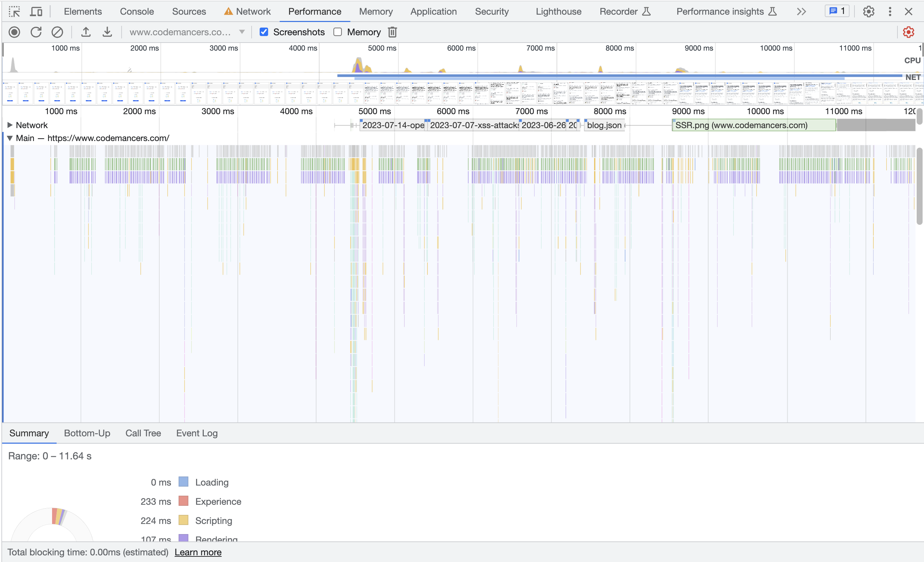The height and width of the screenshot is (562, 924).
Task: Open the Learn more link
Action: pyautogui.click(x=198, y=552)
